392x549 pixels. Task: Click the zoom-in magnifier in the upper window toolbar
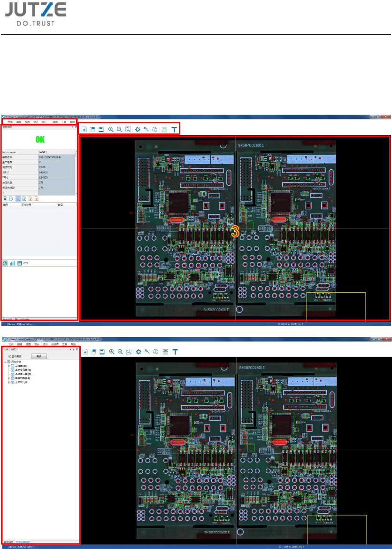point(111,129)
